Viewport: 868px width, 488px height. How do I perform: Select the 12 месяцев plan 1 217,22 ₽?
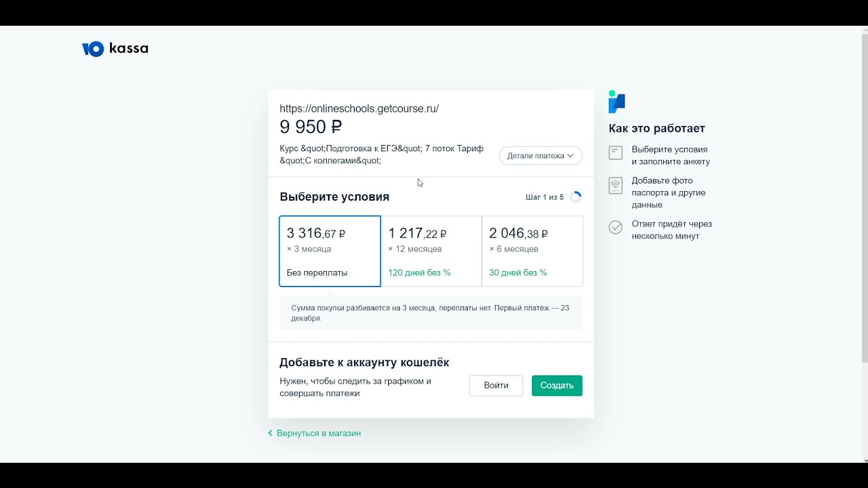tap(431, 251)
